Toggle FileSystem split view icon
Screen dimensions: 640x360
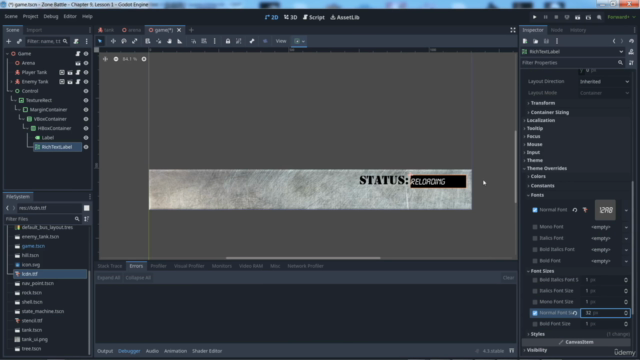point(87,208)
